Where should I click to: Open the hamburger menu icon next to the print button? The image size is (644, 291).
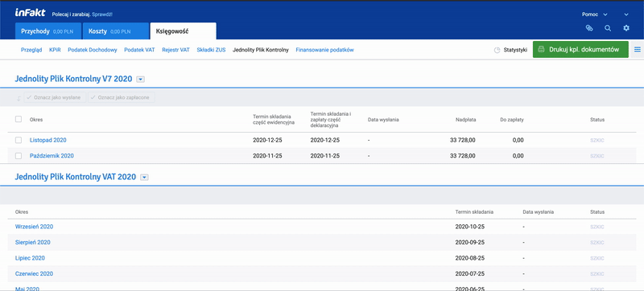(x=638, y=50)
